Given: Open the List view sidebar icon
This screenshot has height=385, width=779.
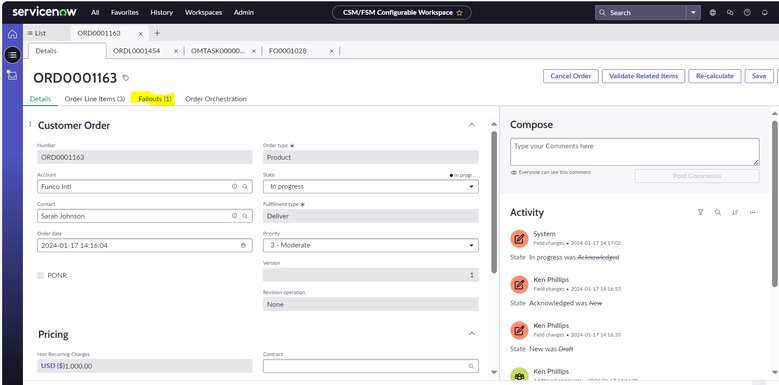Looking at the screenshot, I should click(x=12, y=55).
